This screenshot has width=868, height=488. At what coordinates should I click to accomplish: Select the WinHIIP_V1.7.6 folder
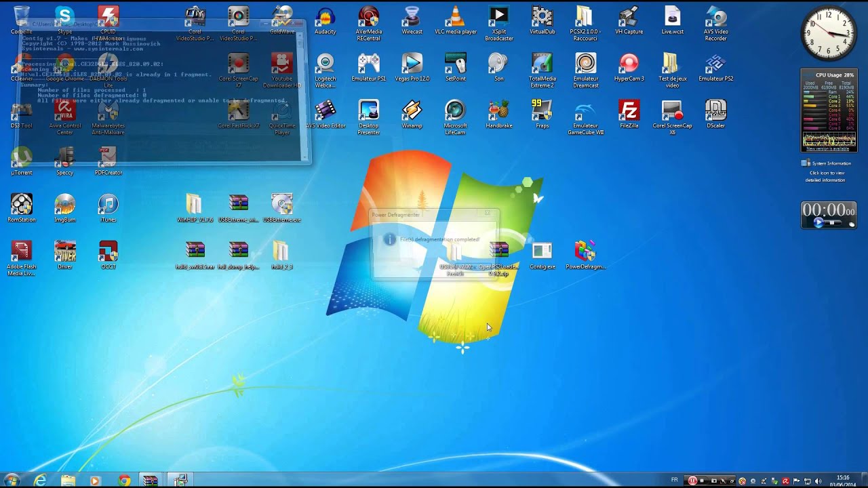[x=195, y=208]
